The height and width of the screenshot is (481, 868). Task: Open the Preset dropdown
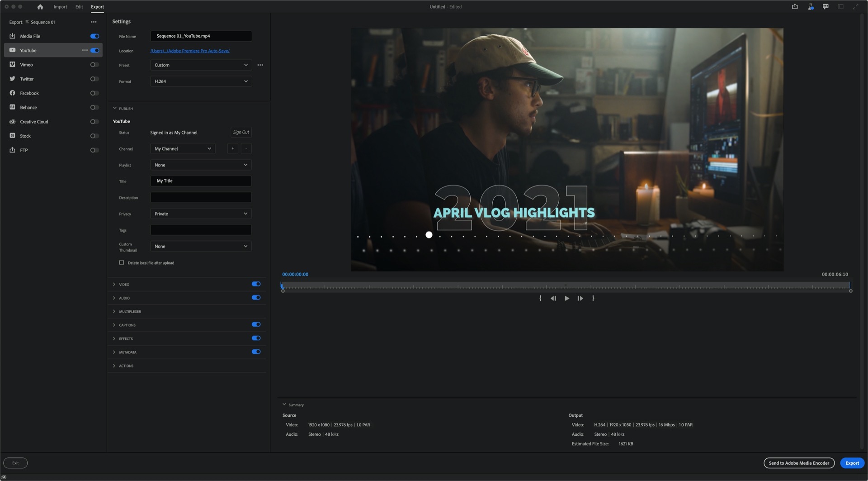201,65
